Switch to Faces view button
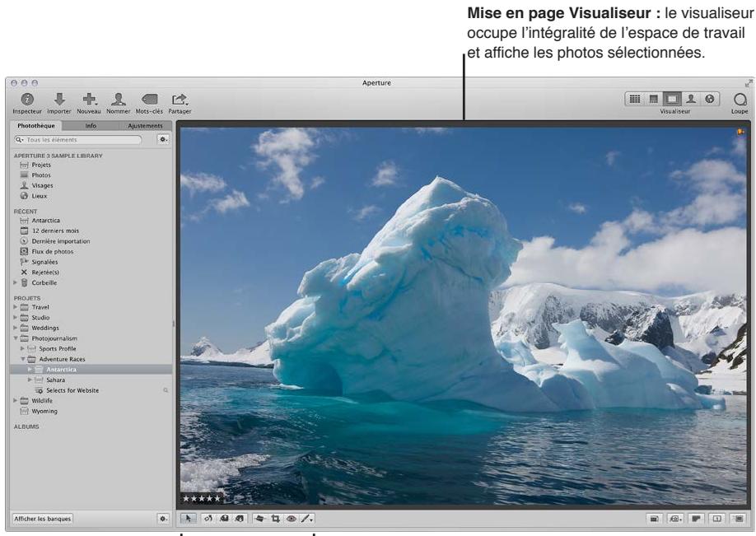Viewport: 756px width, 536px height. (x=690, y=99)
